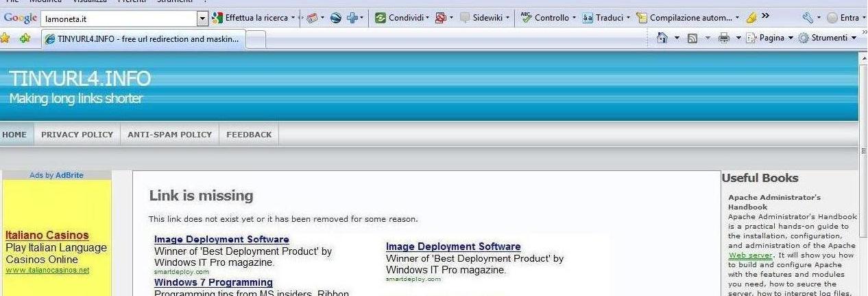
Task: Click the Favorites star icon
Action: coord(5,38)
